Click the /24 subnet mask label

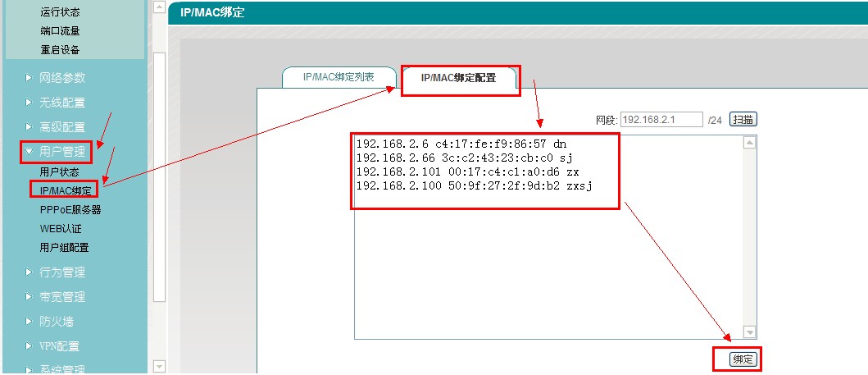click(715, 120)
